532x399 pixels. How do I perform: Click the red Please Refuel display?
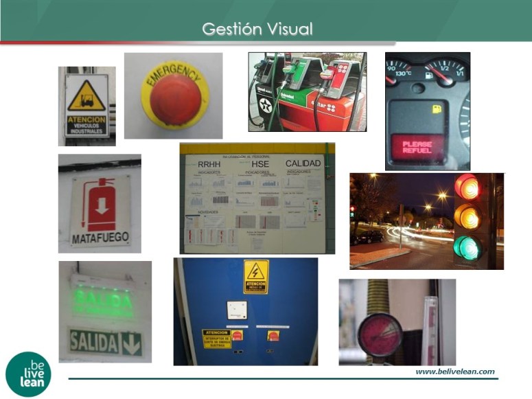417,147
